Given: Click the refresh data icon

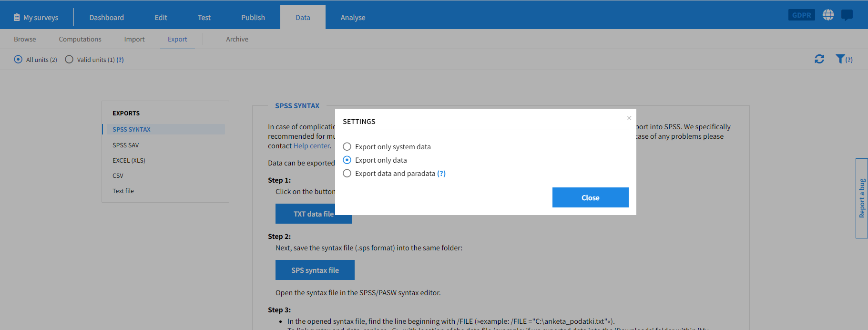Looking at the screenshot, I should 819,59.
